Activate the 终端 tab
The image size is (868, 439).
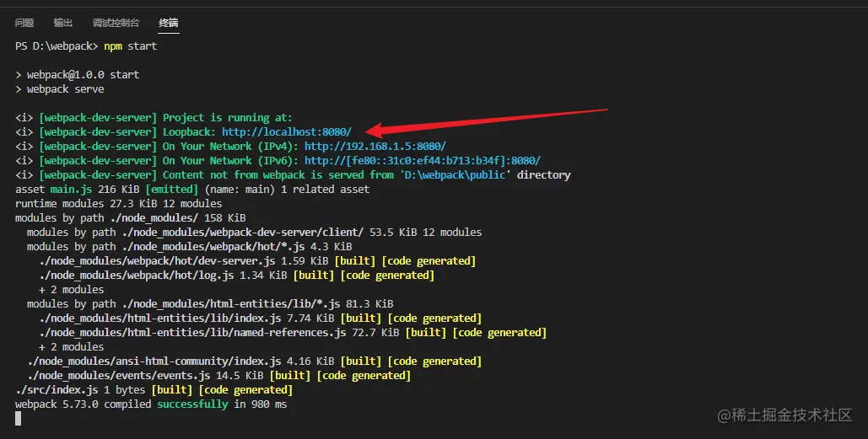click(x=169, y=23)
